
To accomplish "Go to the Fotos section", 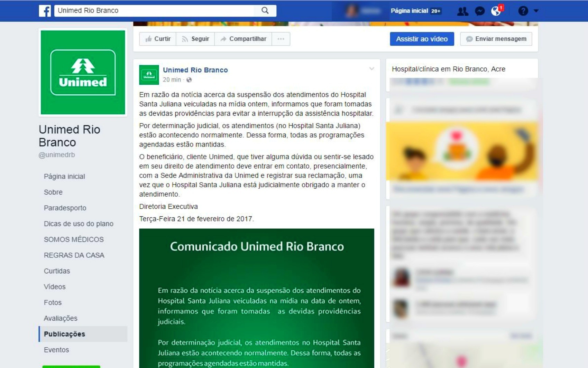I will (x=53, y=302).
